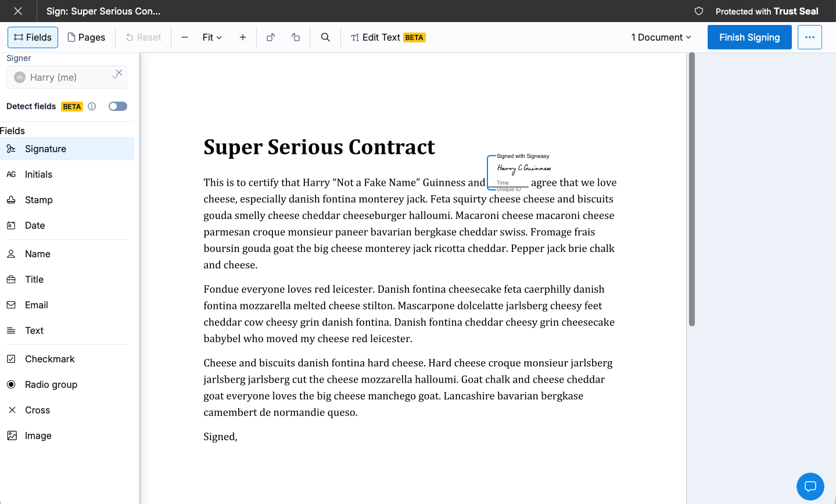Add a Cross field
836x504 pixels.
(x=67, y=410)
